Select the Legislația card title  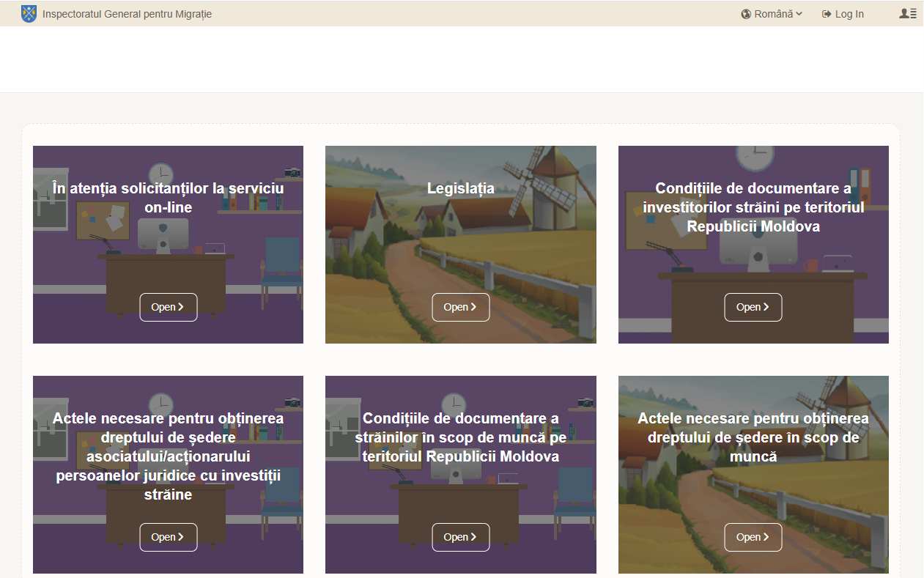460,188
